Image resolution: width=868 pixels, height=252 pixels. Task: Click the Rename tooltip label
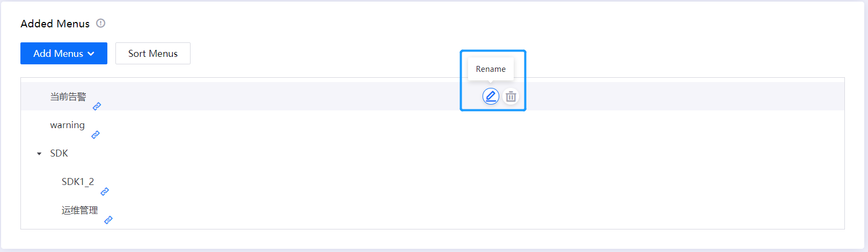tap(491, 69)
